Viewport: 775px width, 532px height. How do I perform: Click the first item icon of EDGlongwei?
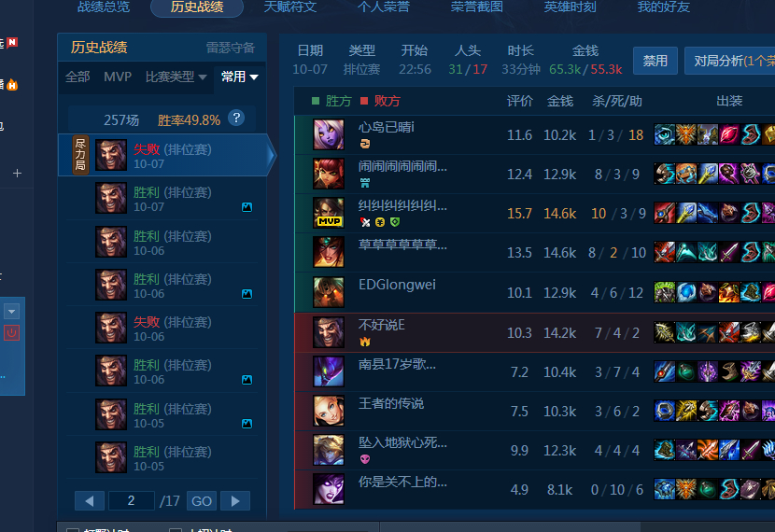tap(664, 292)
